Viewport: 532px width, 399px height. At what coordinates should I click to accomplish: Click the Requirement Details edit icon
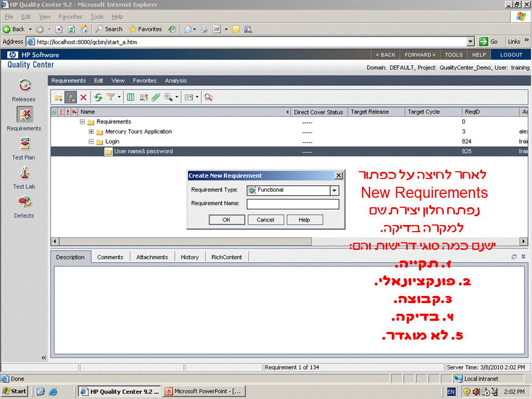[x=144, y=98]
